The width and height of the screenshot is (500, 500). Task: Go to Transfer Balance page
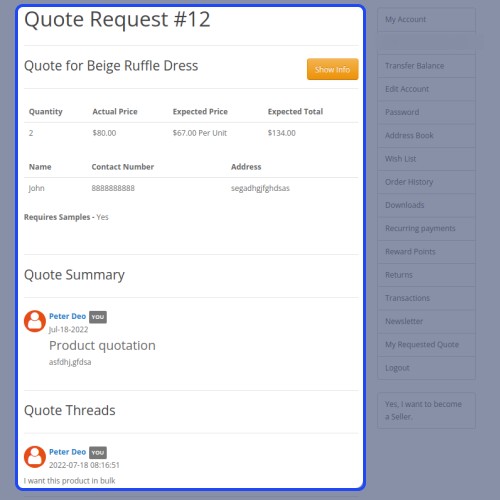tap(426, 66)
